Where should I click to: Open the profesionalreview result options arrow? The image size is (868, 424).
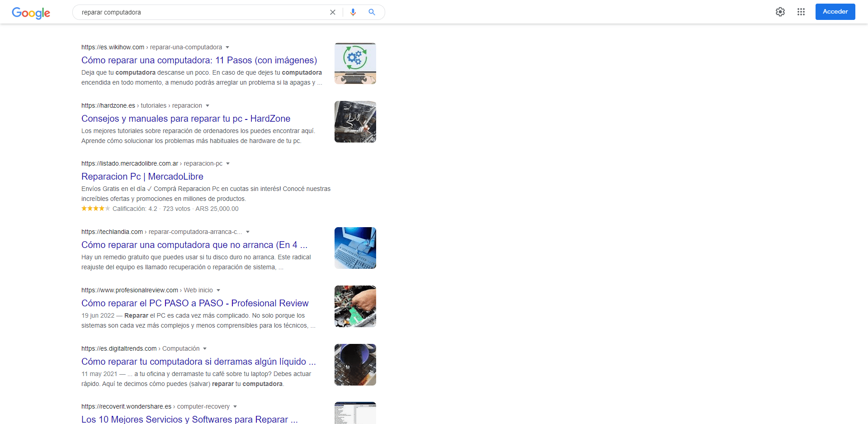coord(218,291)
